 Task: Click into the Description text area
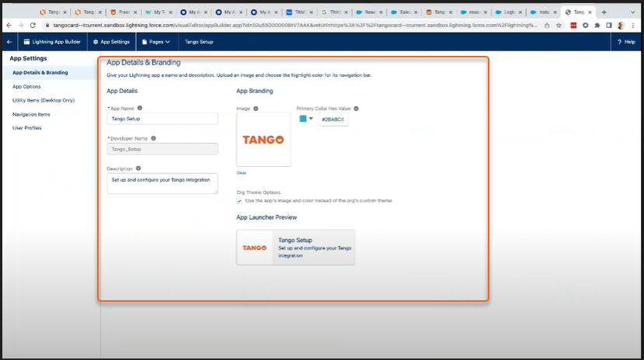(x=162, y=183)
